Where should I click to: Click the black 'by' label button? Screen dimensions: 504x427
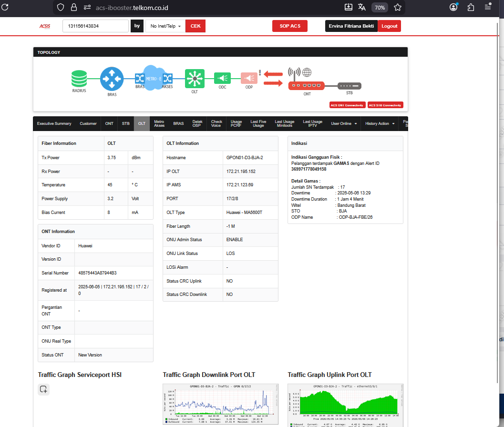tap(137, 26)
